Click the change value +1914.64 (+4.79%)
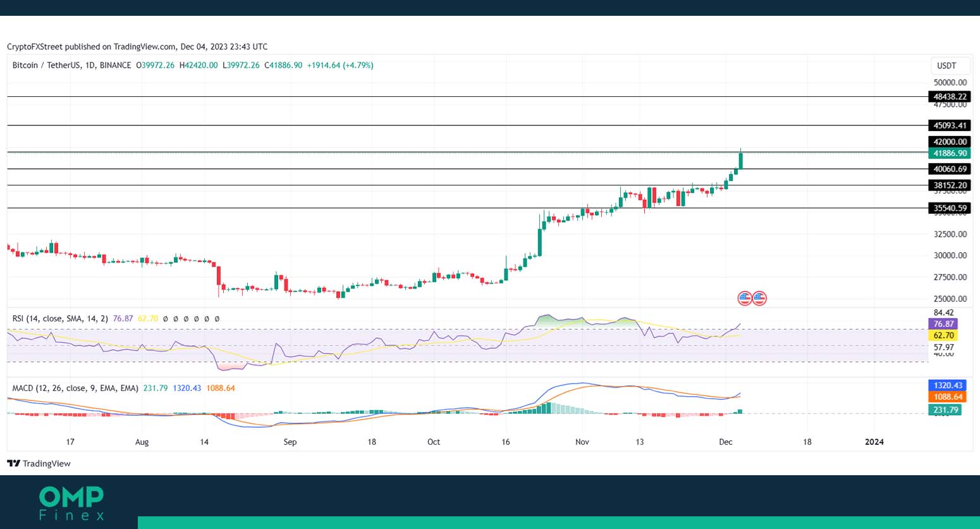The image size is (980, 529). click(340, 65)
